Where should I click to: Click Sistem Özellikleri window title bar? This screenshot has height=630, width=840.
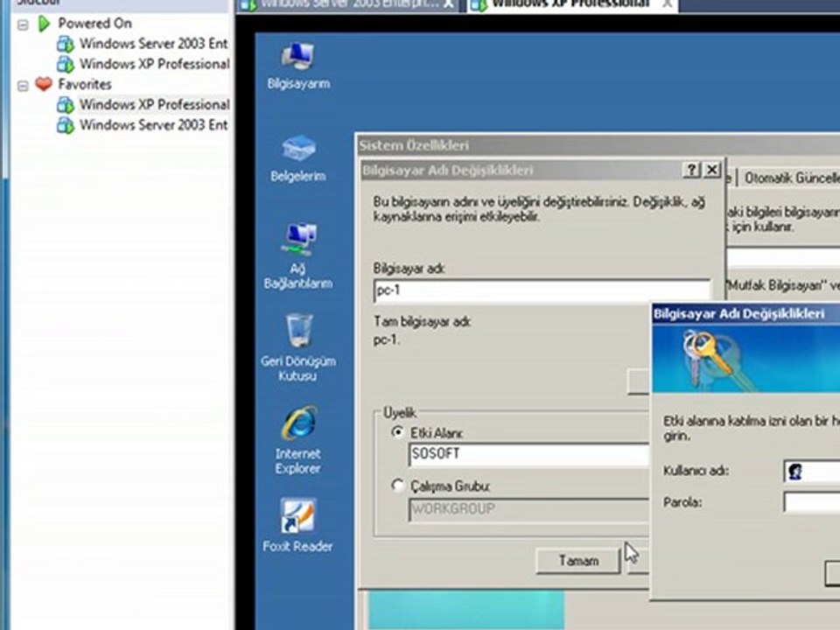pos(598,145)
